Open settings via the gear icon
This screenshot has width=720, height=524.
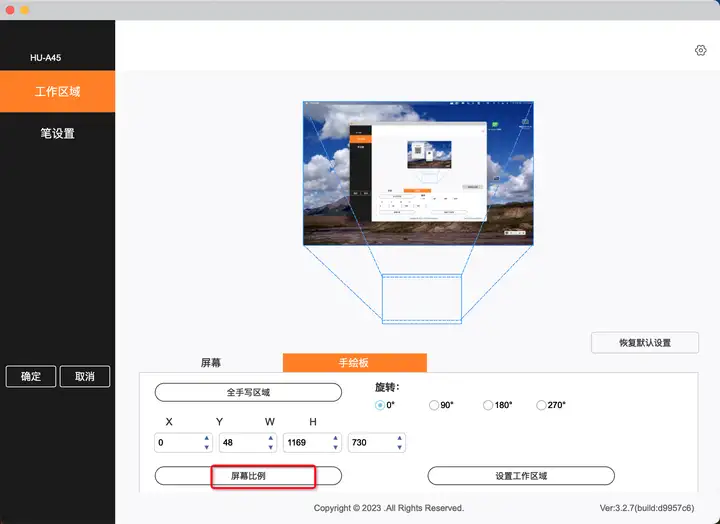(700, 50)
